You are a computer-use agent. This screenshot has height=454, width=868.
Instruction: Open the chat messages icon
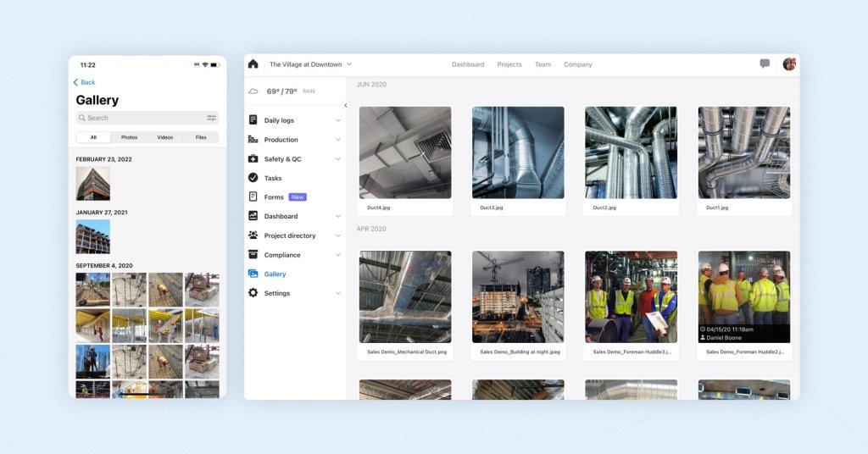tap(765, 64)
